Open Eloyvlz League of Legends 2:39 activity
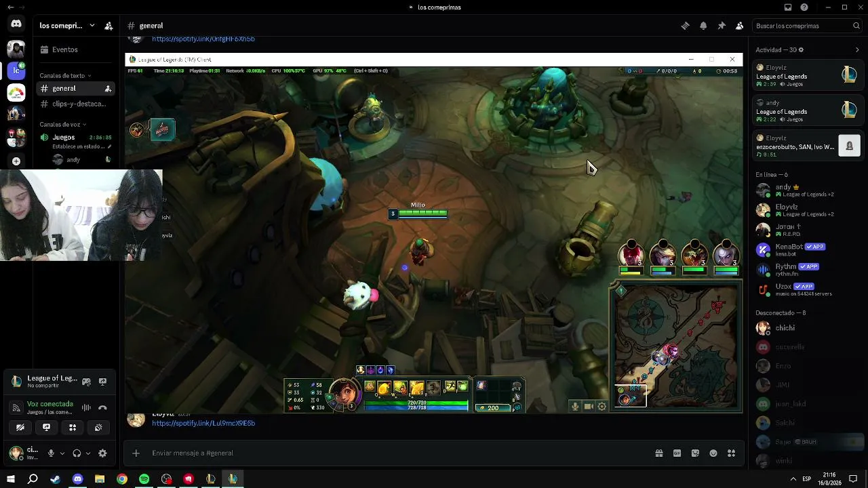Image resolution: width=868 pixels, height=488 pixels. tap(807, 75)
